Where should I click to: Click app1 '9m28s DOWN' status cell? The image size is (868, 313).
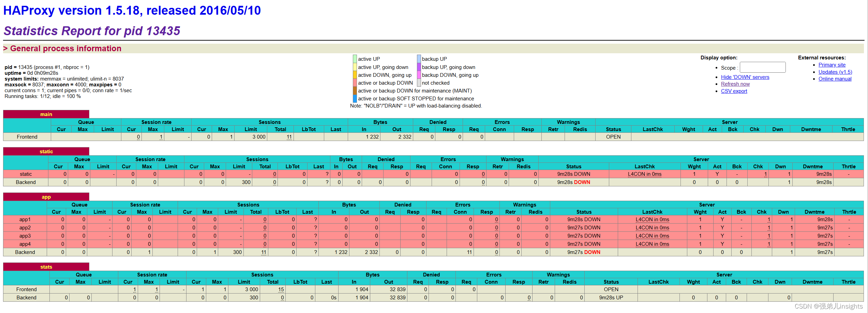tap(584, 219)
